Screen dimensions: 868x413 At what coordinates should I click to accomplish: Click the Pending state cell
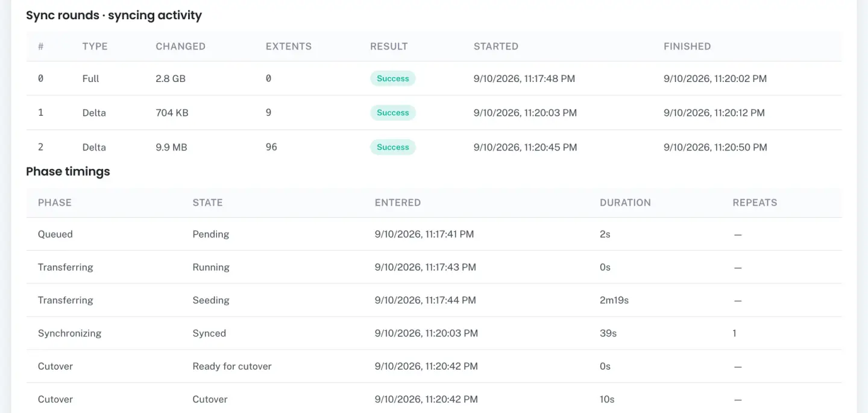pos(211,234)
